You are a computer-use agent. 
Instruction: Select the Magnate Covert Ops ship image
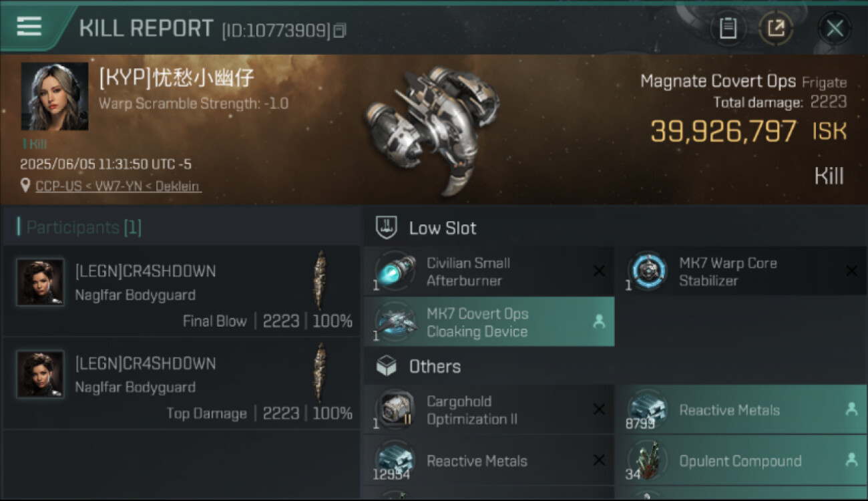[434, 127]
